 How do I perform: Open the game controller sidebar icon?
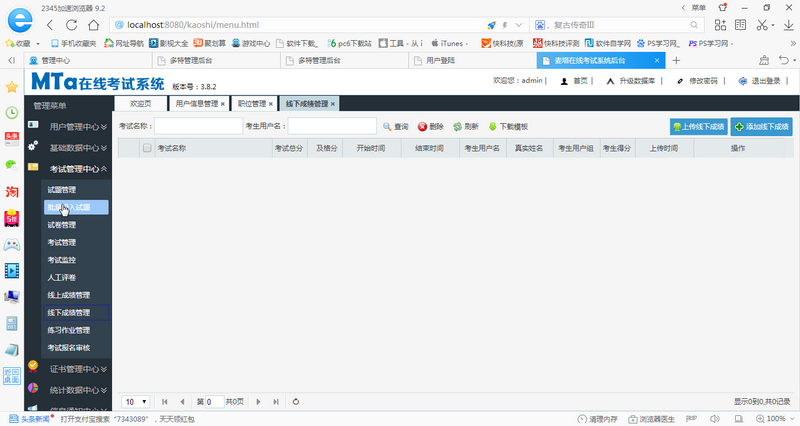(x=12, y=245)
